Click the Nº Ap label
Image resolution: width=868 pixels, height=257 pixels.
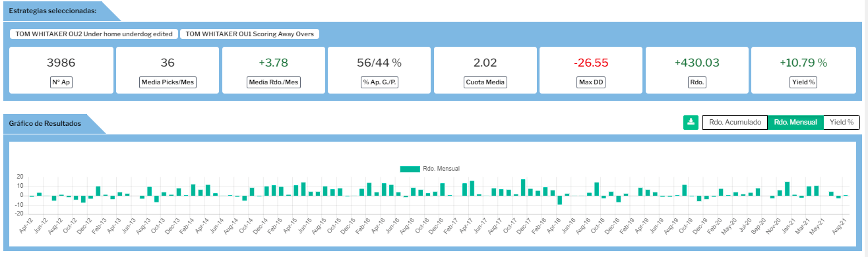point(61,83)
